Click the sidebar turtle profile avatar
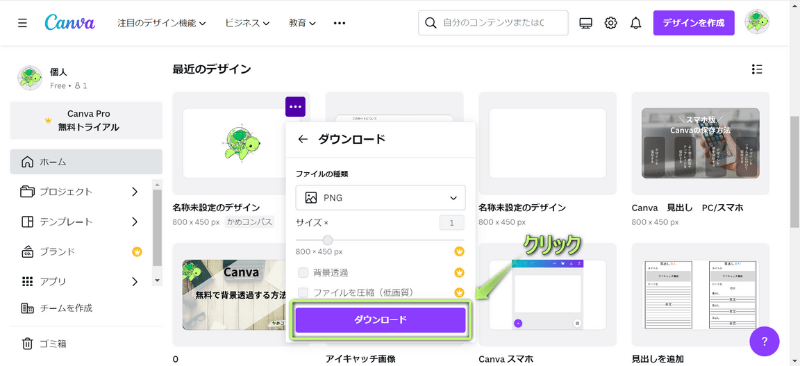 [x=30, y=78]
